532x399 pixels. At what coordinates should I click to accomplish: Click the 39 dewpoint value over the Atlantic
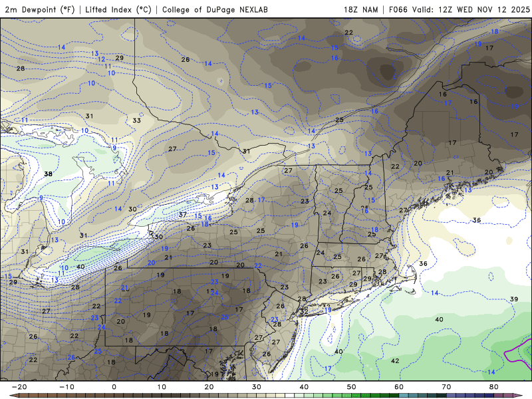tap(514, 299)
